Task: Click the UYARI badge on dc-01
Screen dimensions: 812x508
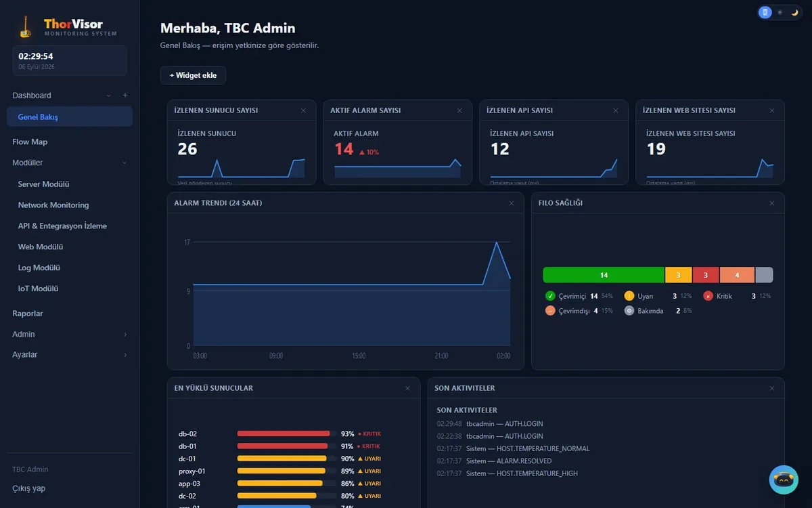Action: (x=369, y=459)
